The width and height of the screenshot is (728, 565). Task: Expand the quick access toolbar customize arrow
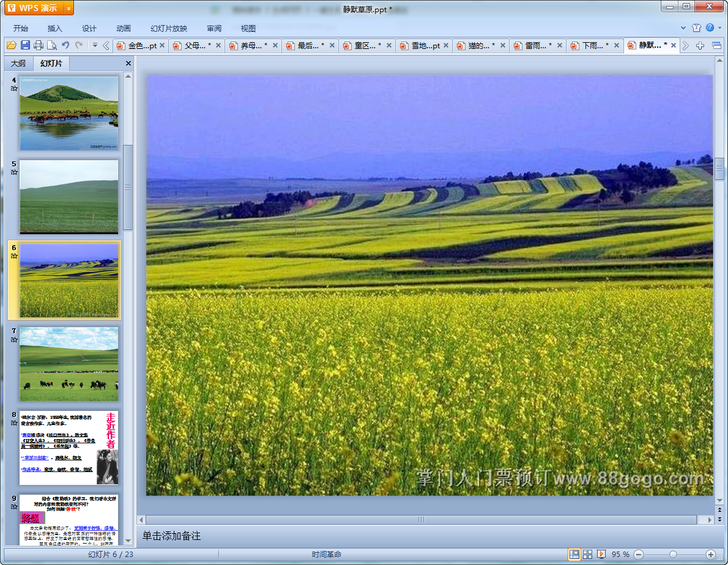coord(95,45)
